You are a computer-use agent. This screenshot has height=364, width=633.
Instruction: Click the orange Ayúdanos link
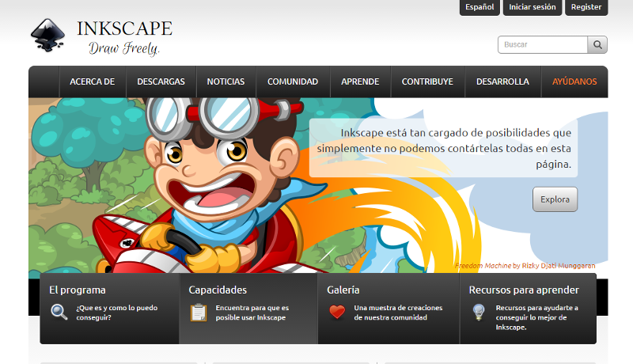pyautogui.click(x=574, y=82)
